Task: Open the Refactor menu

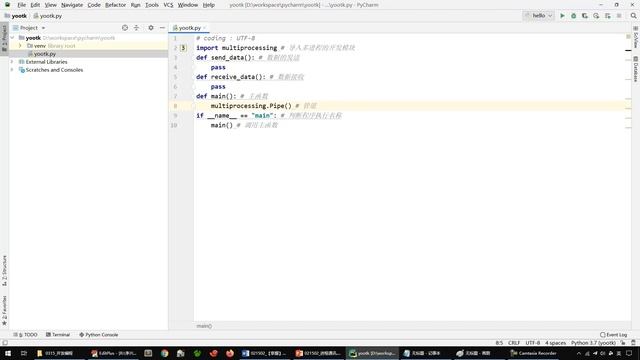Action: (116, 5)
